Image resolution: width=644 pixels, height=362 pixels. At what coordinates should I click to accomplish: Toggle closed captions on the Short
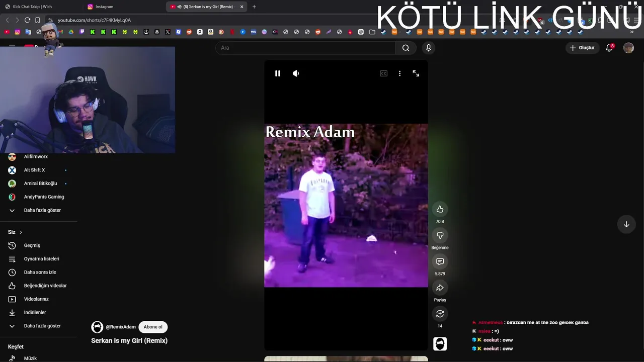pos(383,73)
